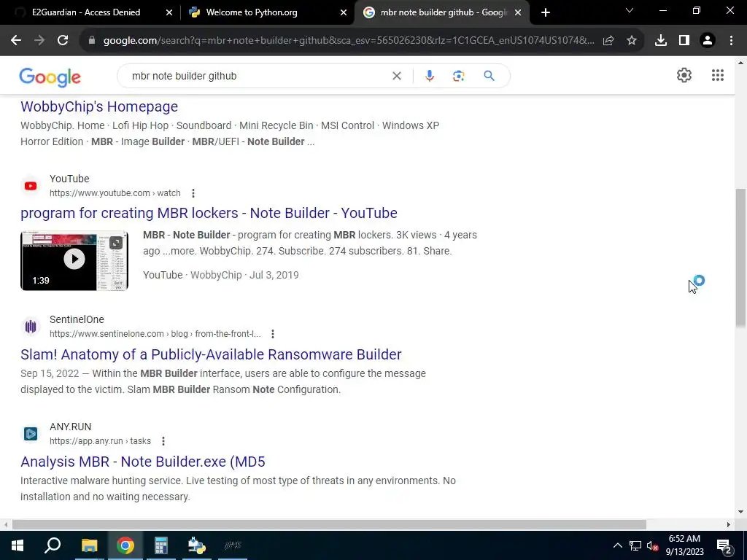Click the ANY.RUN result favicon
The width and height of the screenshot is (747, 560).
pos(31,434)
